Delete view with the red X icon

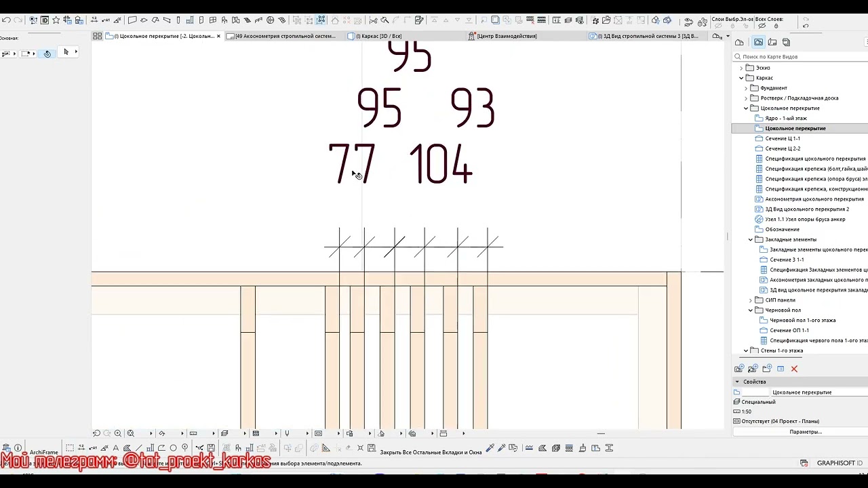pyautogui.click(x=794, y=369)
